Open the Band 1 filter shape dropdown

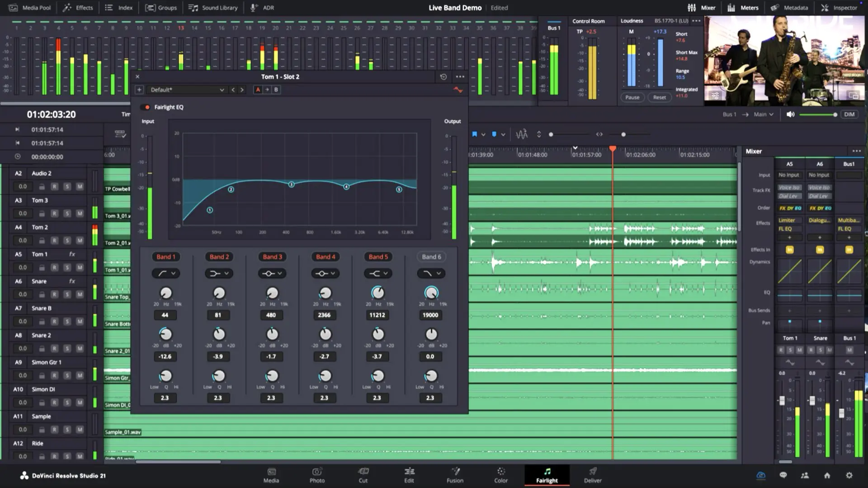click(x=166, y=273)
